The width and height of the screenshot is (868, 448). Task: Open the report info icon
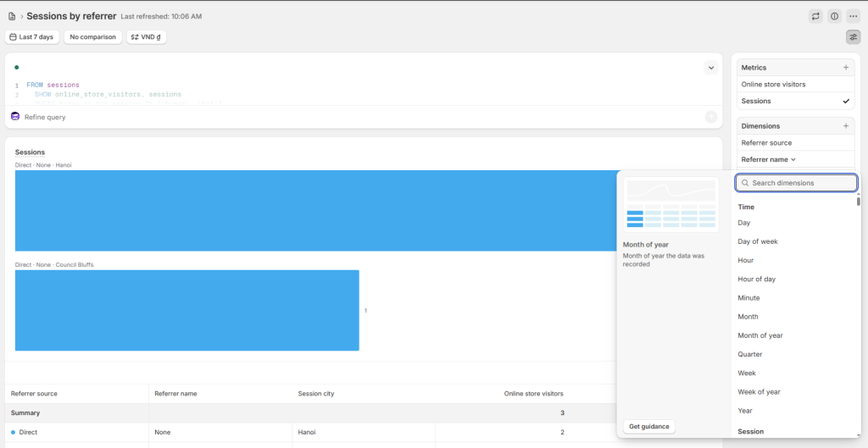pyautogui.click(x=834, y=16)
